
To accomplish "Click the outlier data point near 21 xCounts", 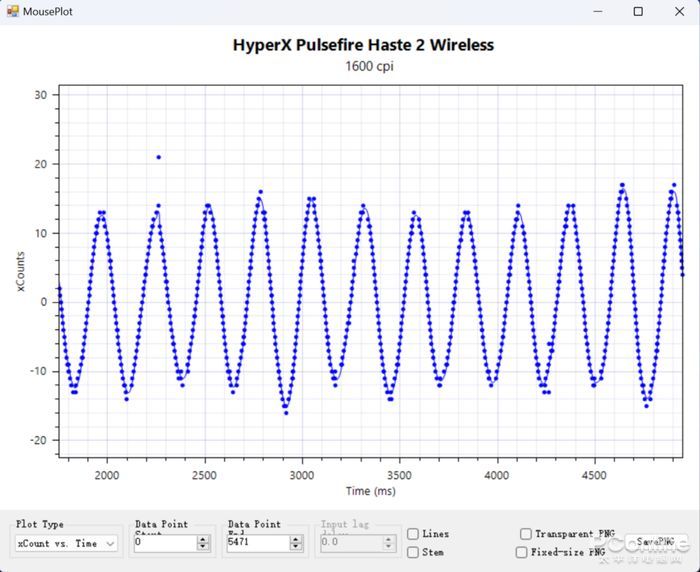I will coord(159,157).
